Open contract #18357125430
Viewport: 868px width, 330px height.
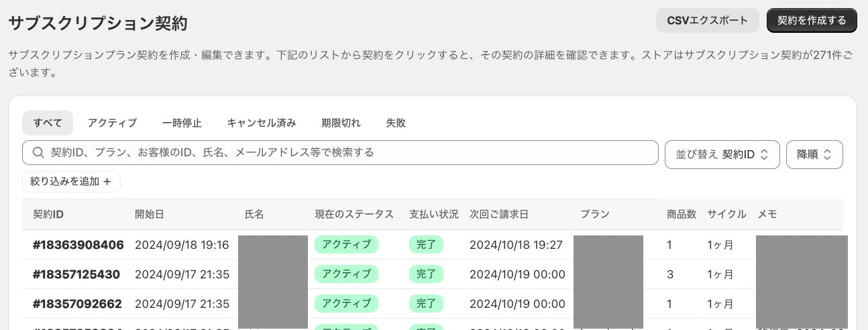pyautogui.click(x=76, y=274)
